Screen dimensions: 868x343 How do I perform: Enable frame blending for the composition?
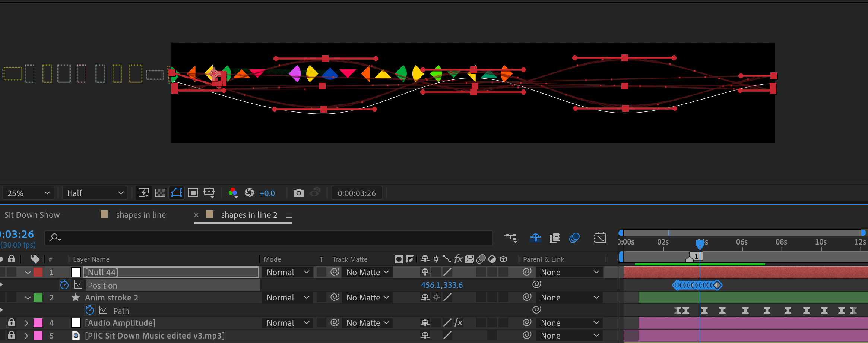(555, 237)
